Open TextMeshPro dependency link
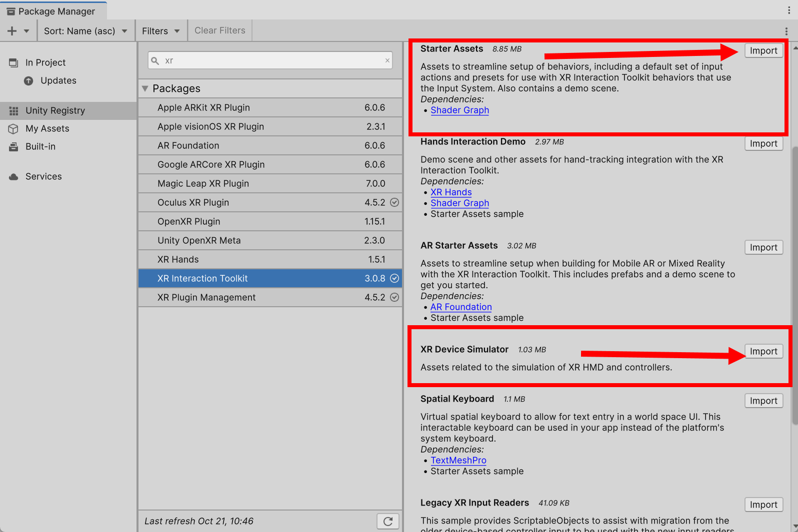The height and width of the screenshot is (532, 798). pos(458,461)
